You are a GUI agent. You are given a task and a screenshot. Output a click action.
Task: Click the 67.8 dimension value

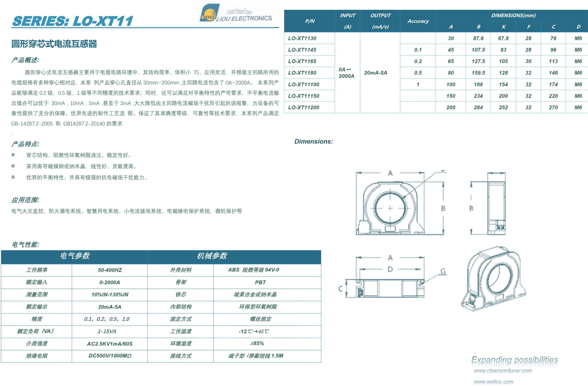pyautogui.click(x=503, y=38)
